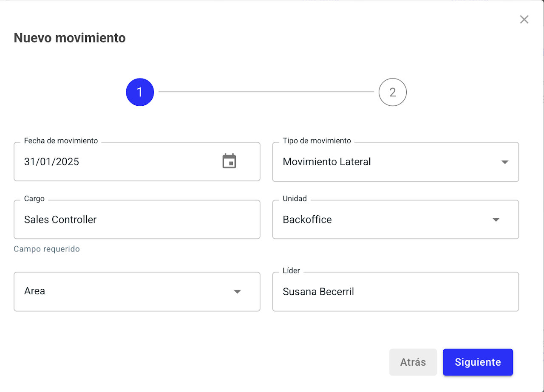The height and width of the screenshot is (392, 544).
Task: Click the Area placeholder text
Action: click(35, 291)
